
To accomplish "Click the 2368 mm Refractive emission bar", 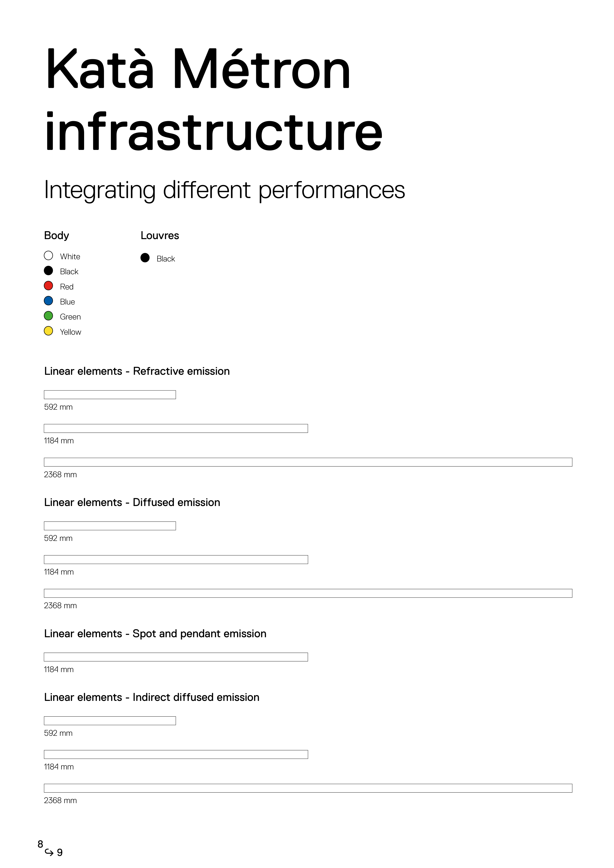I will click(x=308, y=462).
